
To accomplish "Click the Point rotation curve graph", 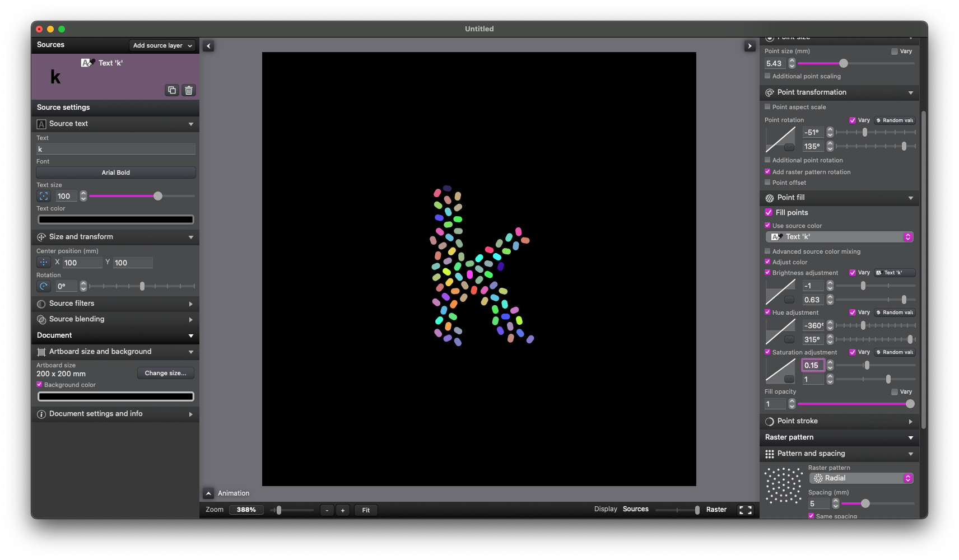I will [x=780, y=139].
